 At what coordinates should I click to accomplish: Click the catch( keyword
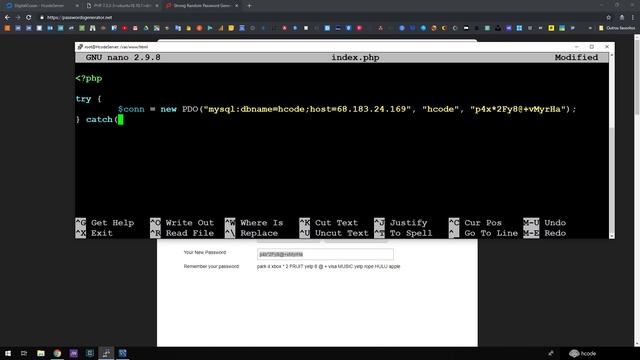pyautogui.click(x=102, y=120)
